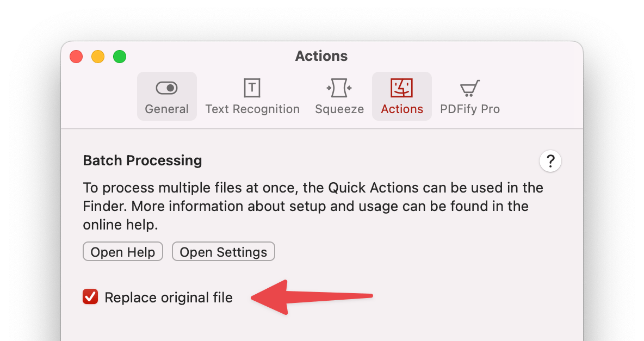Close the Actions settings window
The image size is (644, 341).
(x=76, y=57)
